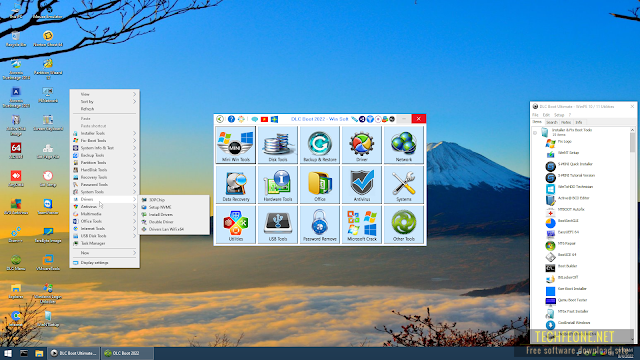Choose 3DPChip from Drivers submenu
Viewport: 640px width, 360px height.
point(175,200)
